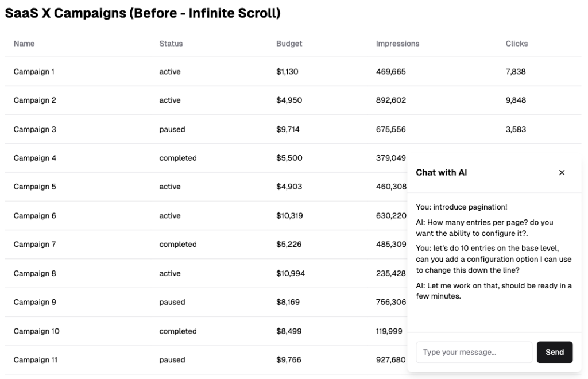The width and height of the screenshot is (588, 379).
Task: Click the $4,903 budget of Campaign 5
Action: [289, 187]
